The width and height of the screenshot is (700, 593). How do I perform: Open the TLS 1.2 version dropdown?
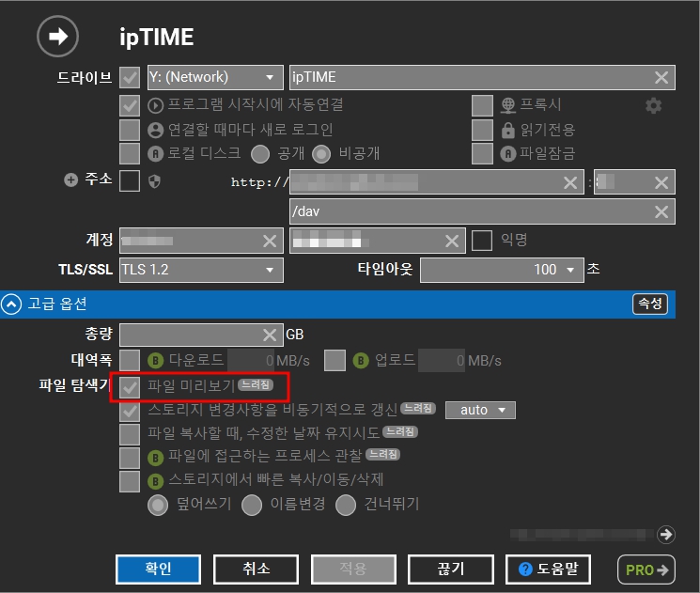(x=201, y=270)
